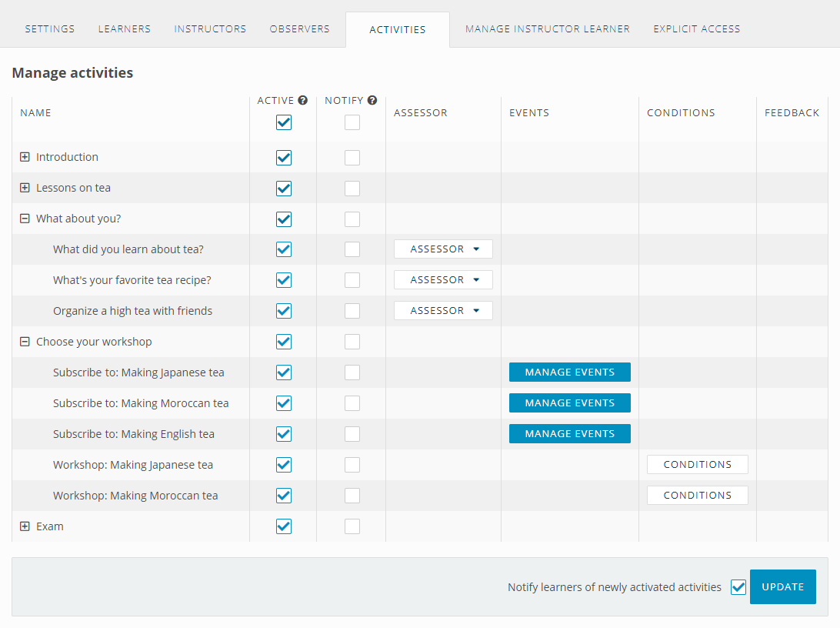Enable Notify for What's your favorite tea recipe?
The height and width of the screenshot is (628, 840).
point(352,280)
